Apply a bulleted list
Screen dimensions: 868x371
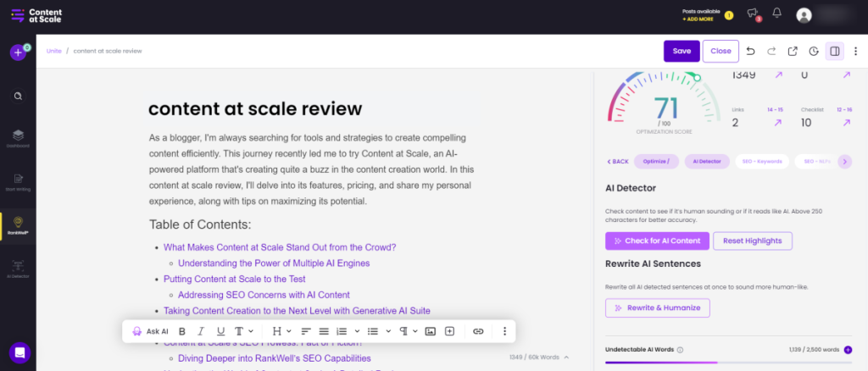tap(373, 331)
